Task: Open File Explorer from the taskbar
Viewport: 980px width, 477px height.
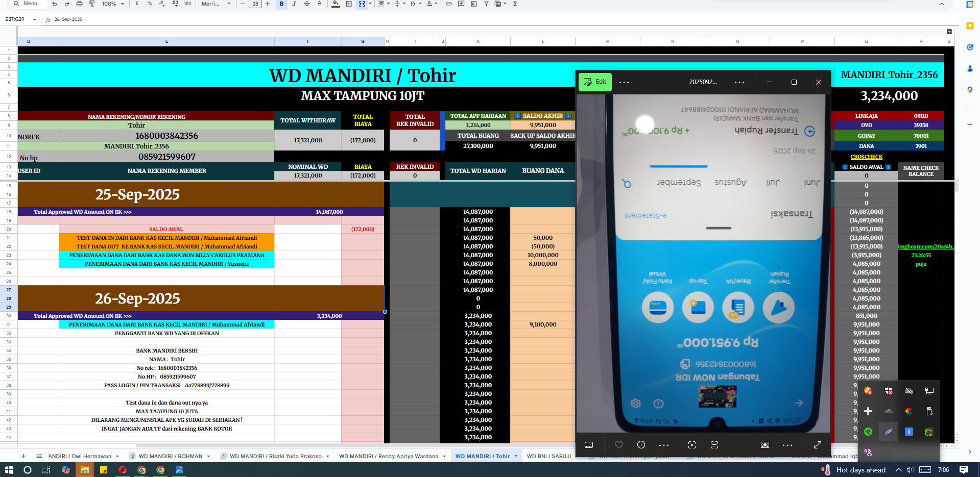Action: (84, 470)
